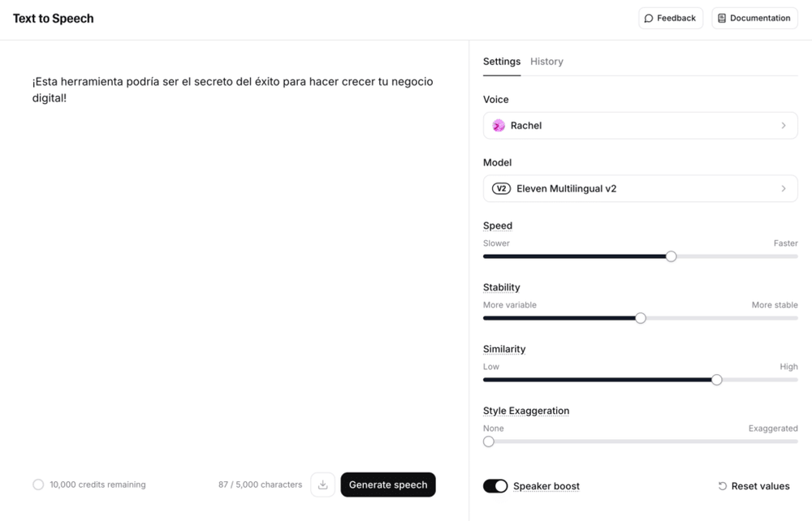Click the V2 model badge icon

click(501, 189)
